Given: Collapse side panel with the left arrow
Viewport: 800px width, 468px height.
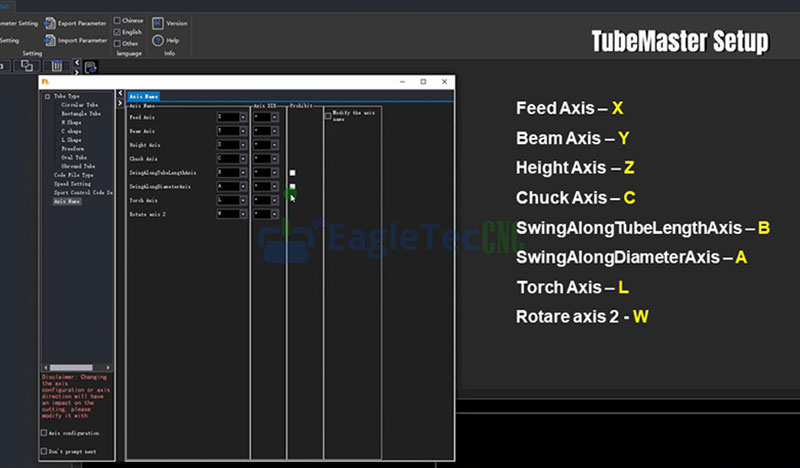Looking at the screenshot, I should point(120,93).
